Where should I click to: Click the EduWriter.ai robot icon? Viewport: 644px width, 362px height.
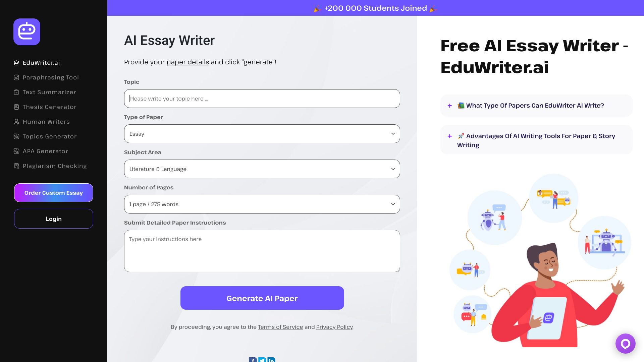point(27,32)
